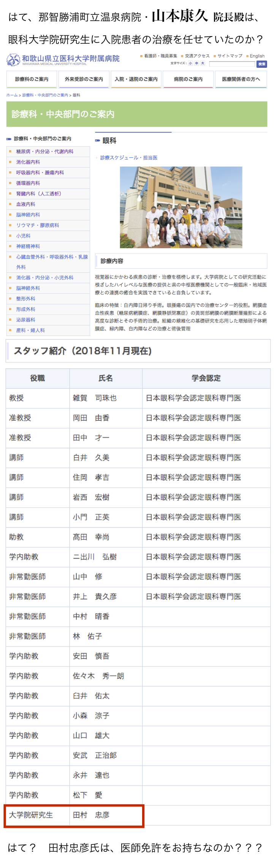Image resolution: width=274 pixels, height=868 pixels.
Task: Click the ophthalmology staff group photo
Action: point(181,207)
